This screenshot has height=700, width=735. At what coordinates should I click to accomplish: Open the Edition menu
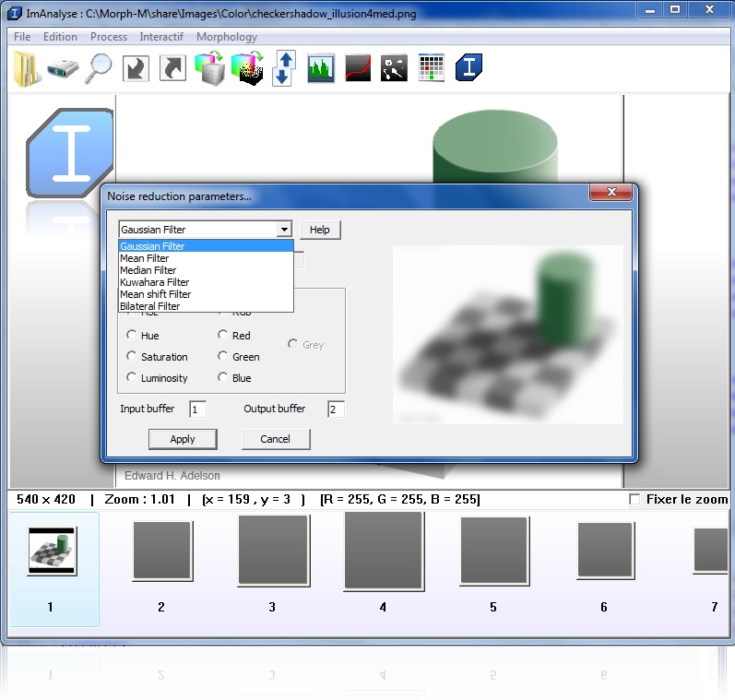coord(60,37)
